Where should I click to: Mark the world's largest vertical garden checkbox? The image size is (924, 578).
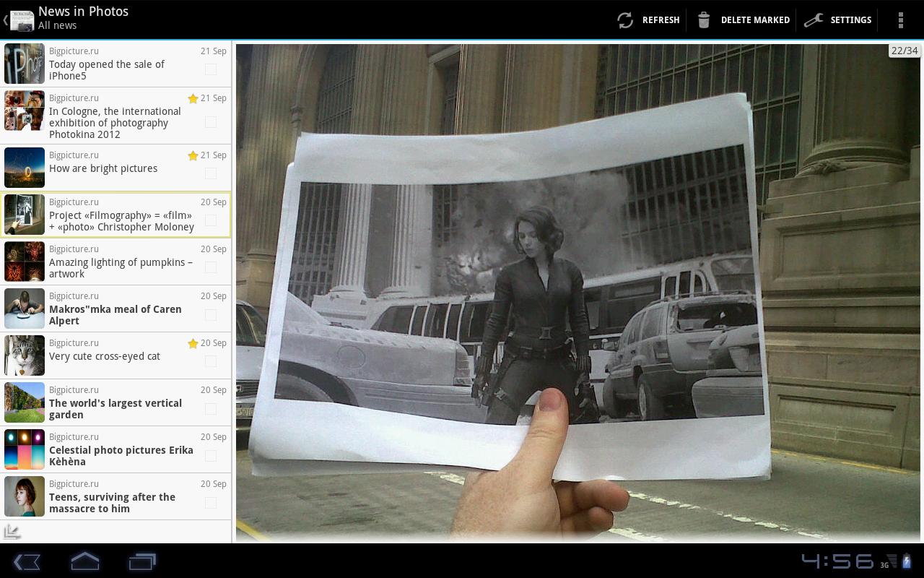(x=211, y=408)
